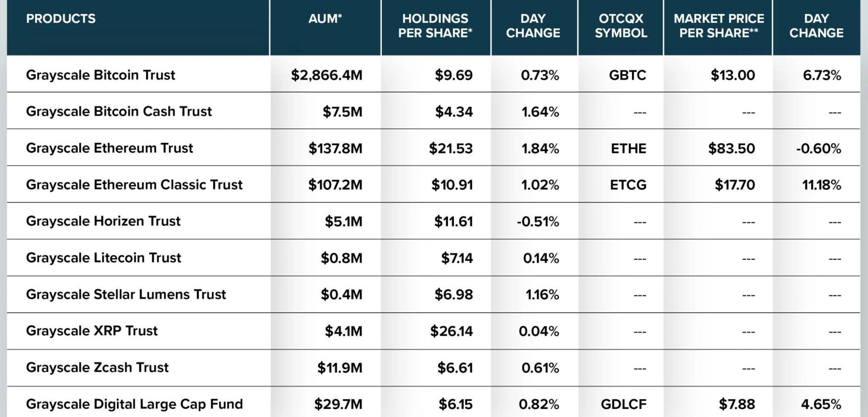Click the ETCG ticker symbol

tap(628, 185)
